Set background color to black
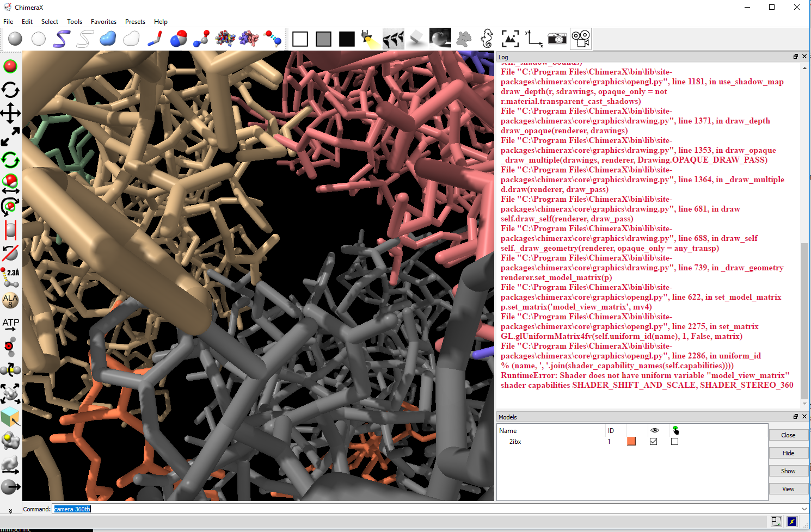This screenshot has width=811, height=532. click(347, 39)
